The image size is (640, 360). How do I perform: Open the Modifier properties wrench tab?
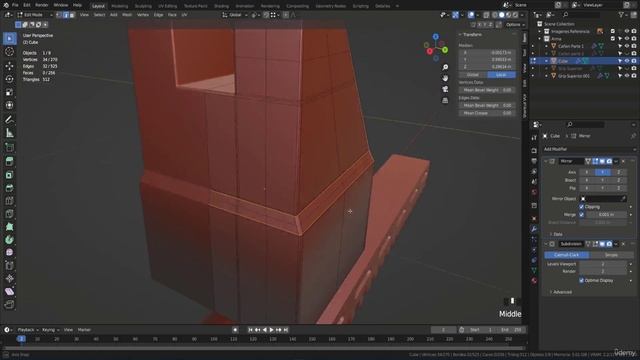point(534,229)
